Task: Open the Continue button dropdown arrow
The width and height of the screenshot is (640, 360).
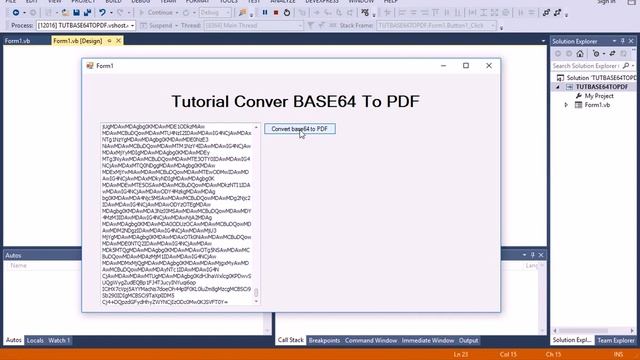Action: coord(177,13)
